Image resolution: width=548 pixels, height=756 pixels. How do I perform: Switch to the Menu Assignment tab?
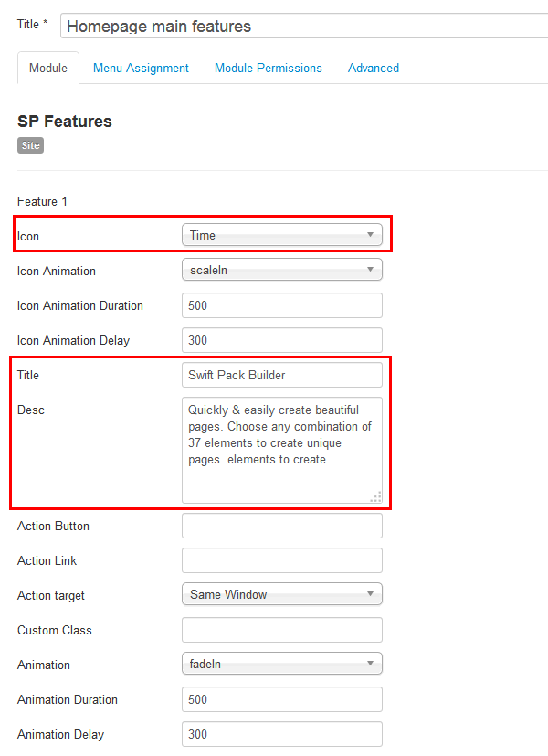tap(141, 68)
